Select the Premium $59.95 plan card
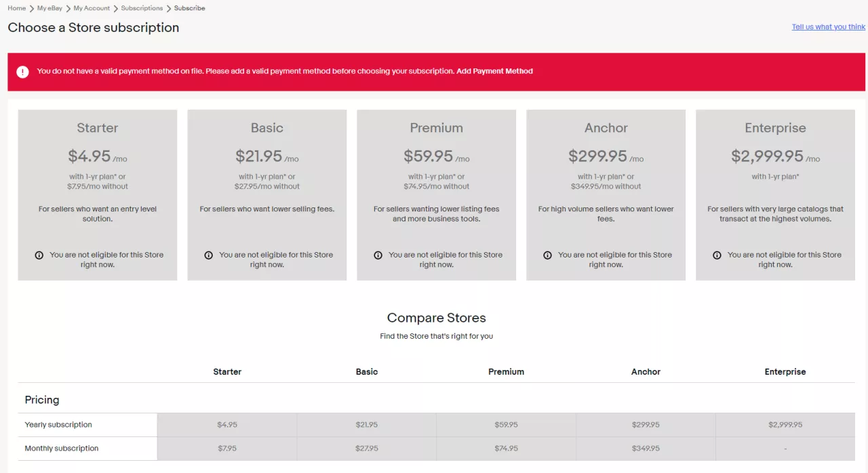Image resolution: width=868 pixels, height=473 pixels. coord(437,156)
